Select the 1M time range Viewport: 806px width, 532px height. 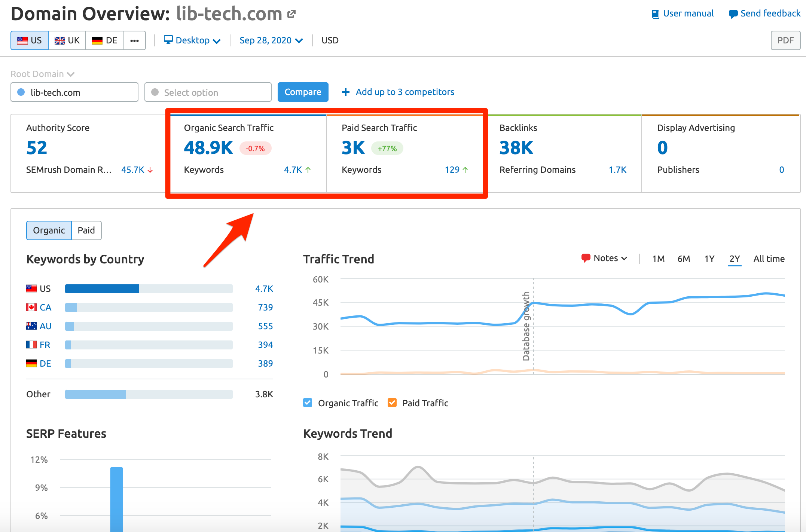click(x=658, y=259)
